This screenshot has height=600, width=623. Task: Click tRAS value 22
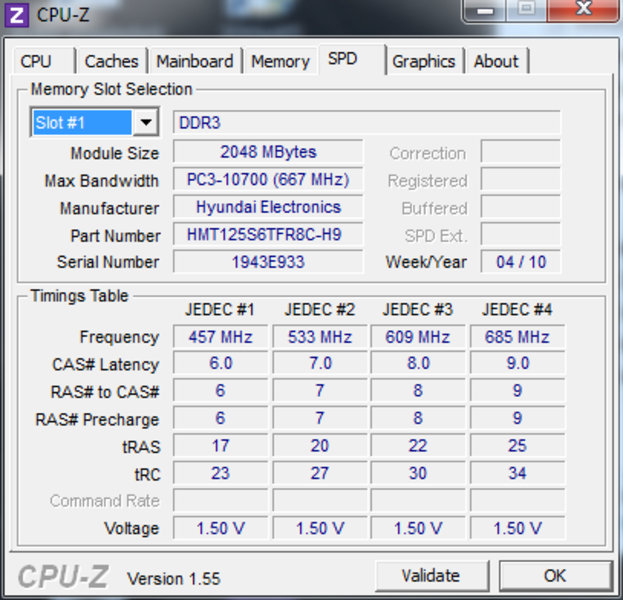[418, 446]
